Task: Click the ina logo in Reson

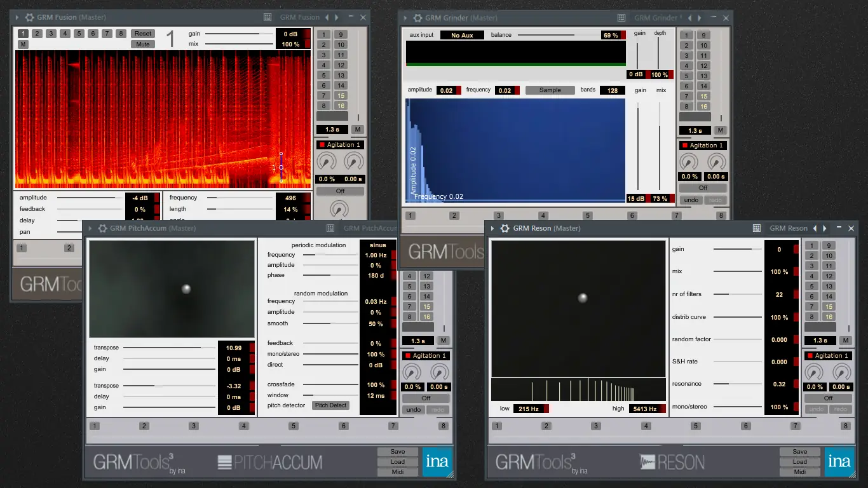Action: (839, 462)
